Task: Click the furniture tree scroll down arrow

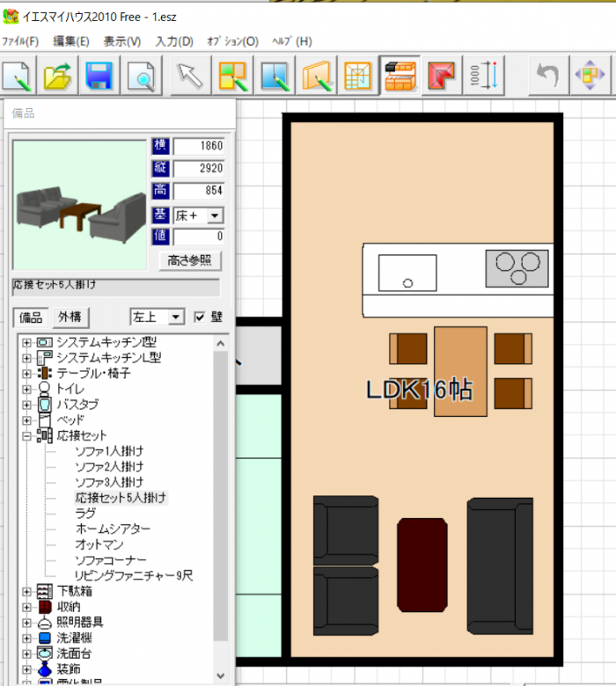Action: 221,676
